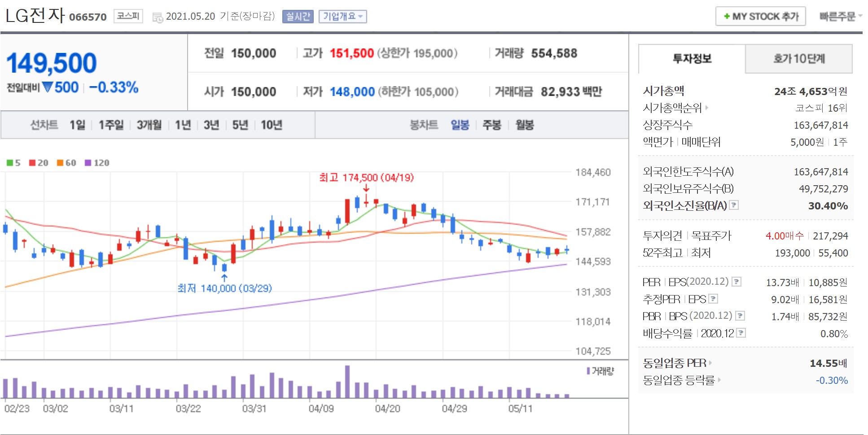868x435 pixels.
Task: Click the blue arrow above 최저 140,000
Action: click(224, 278)
